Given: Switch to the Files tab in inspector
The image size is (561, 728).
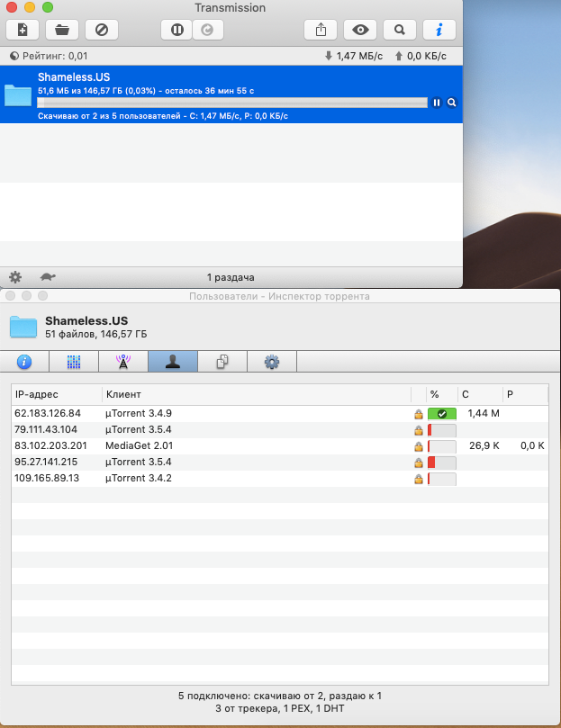Looking at the screenshot, I should coord(223,362).
